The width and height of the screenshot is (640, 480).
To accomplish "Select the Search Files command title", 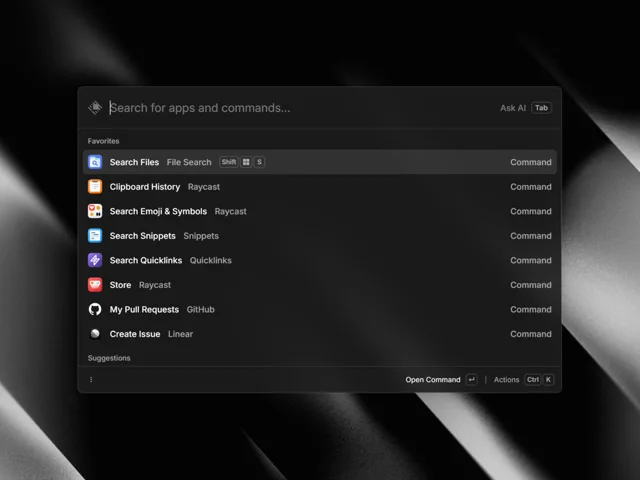I will (x=134, y=162).
